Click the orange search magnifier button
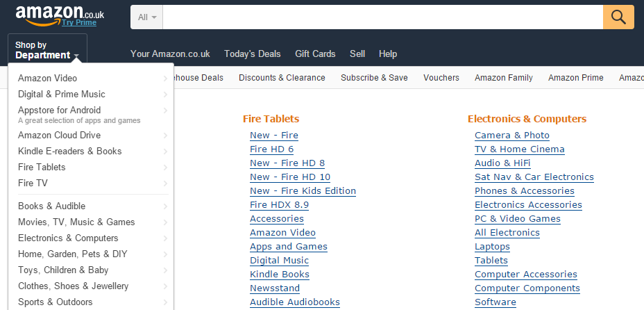 point(618,17)
